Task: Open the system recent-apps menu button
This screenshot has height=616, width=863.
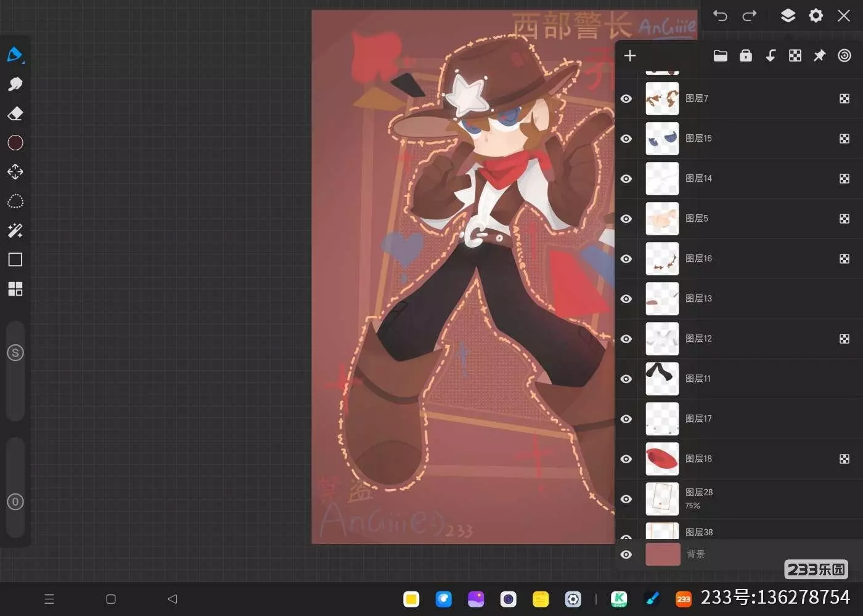Action: [x=49, y=599]
